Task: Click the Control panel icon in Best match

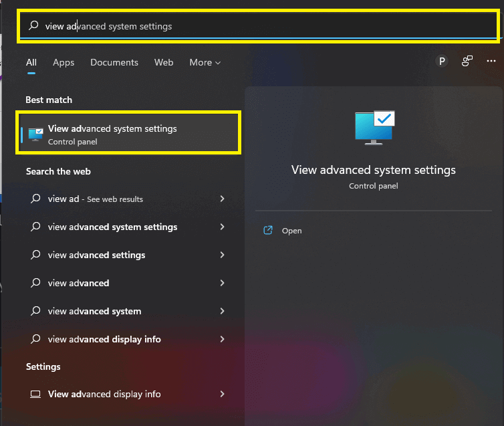Action: coord(36,134)
